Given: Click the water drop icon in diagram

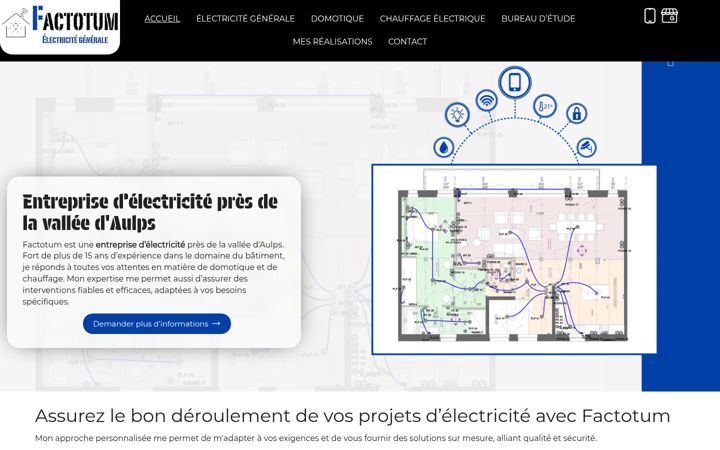Looking at the screenshot, I should (444, 148).
